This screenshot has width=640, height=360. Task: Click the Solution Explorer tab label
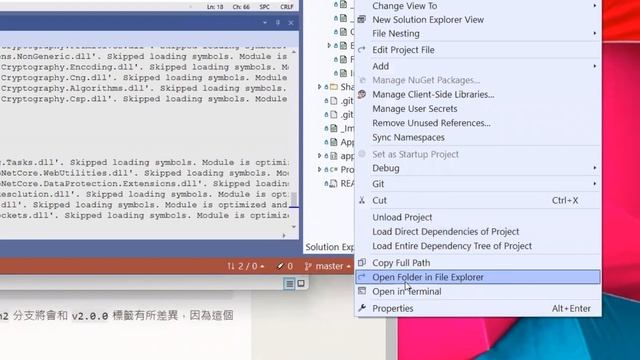point(330,247)
